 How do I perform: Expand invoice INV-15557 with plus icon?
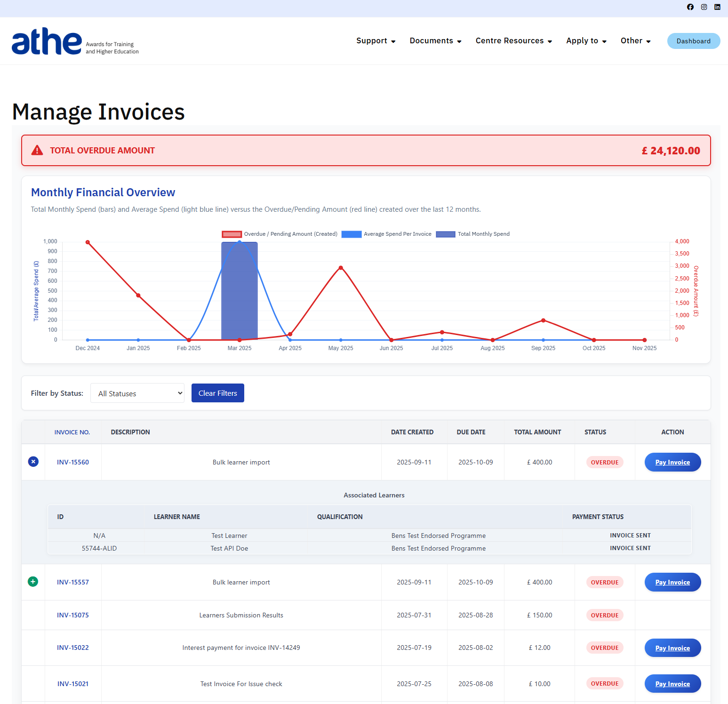(x=33, y=582)
